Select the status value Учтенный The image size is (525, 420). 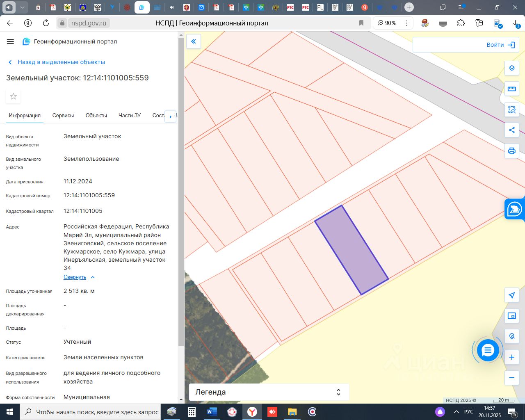(x=78, y=342)
